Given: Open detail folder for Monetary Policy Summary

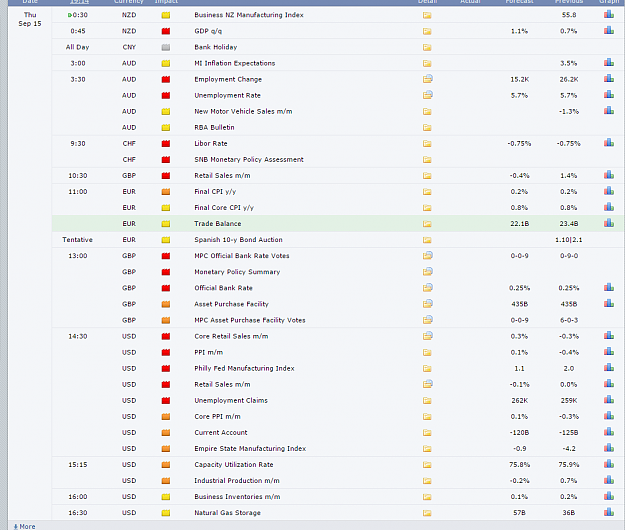Looking at the screenshot, I should click(427, 272).
